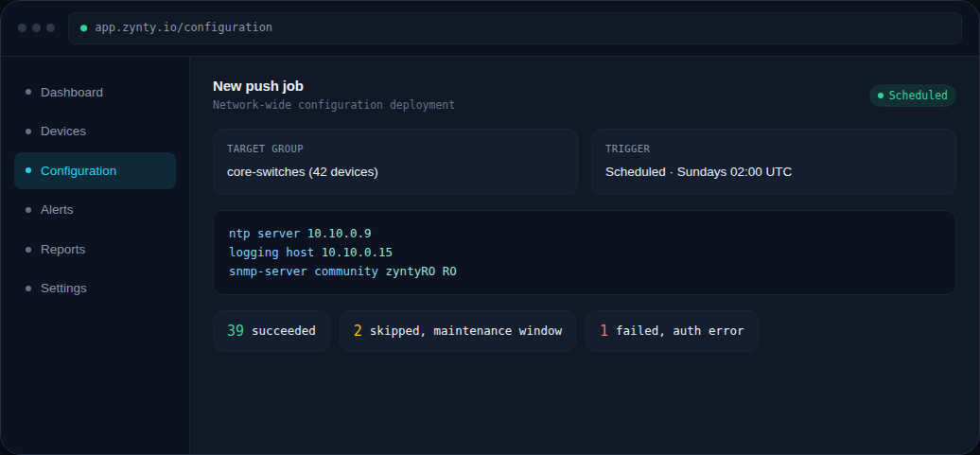Click the green secure dot in address bar
The image size is (980, 455).
coord(84,28)
